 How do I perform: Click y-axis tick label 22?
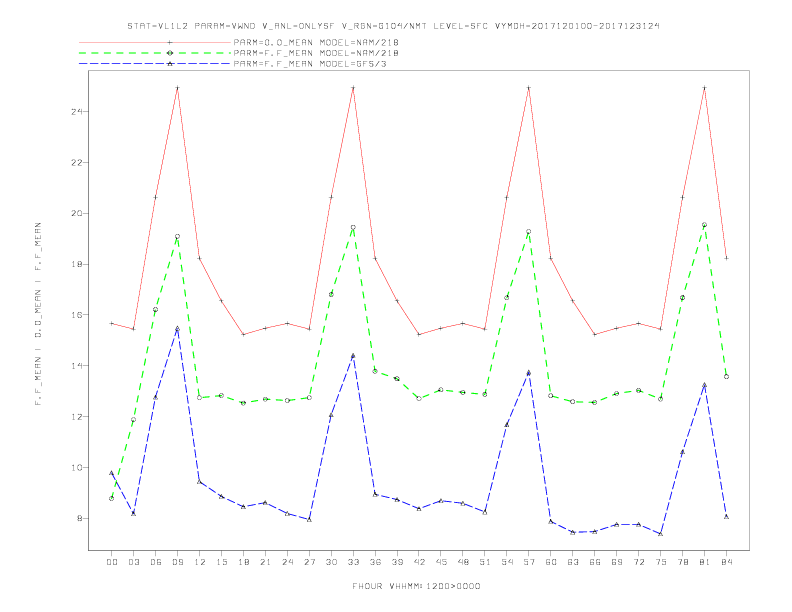(77, 163)
